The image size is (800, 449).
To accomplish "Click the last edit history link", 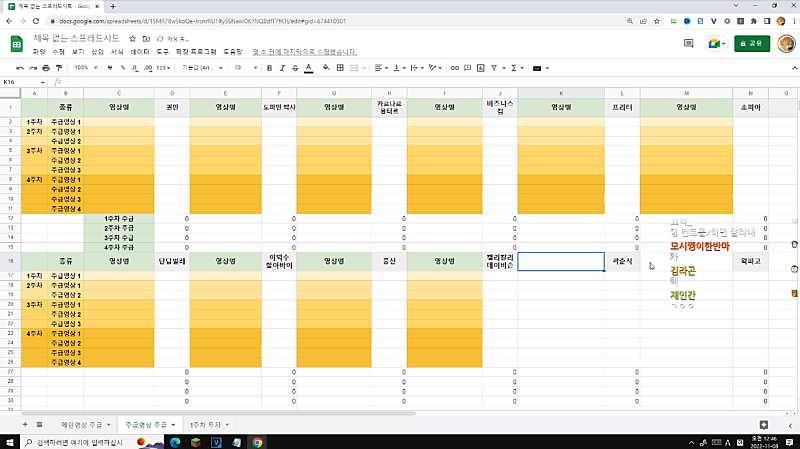I will 305,52.
